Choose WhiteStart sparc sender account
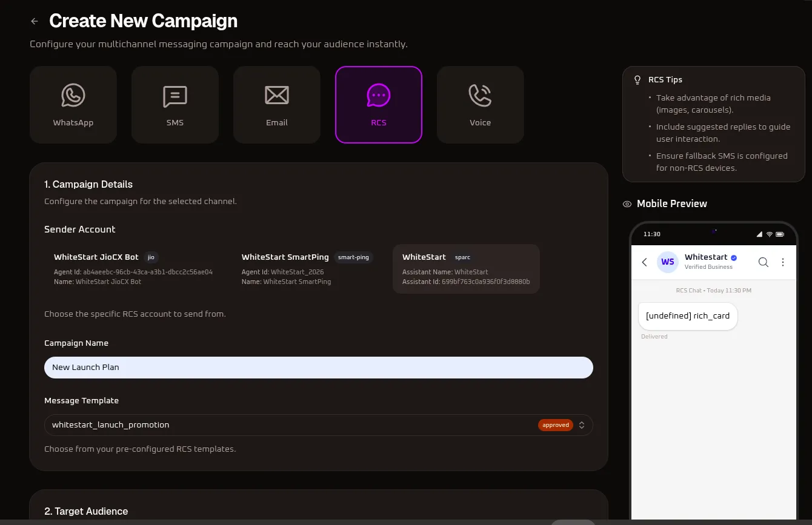Screen dimensions: 812x525 tap(466, 269)
